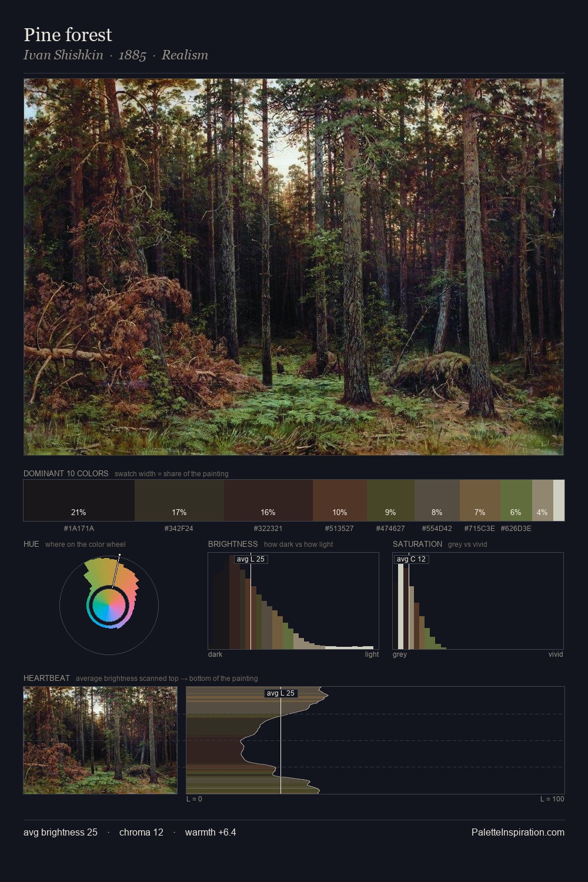Click the DOMINANT 10 COLORS heading
Viewport: 588px width, 882px height.
[x=66, y=473]
